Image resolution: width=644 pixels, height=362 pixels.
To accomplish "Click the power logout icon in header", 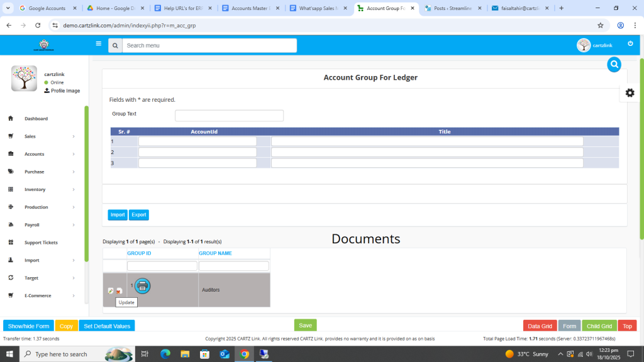I will coord(630,44).
